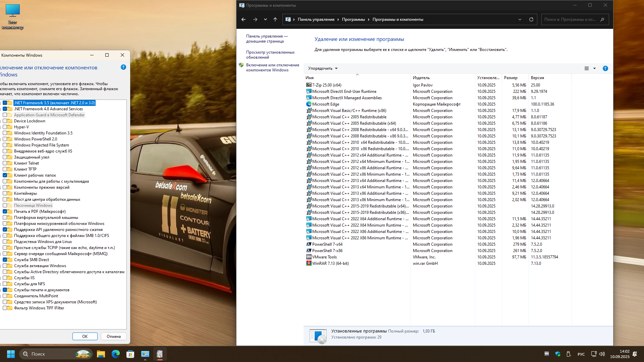Expand the chevron after Панель управления breadcrumb
The height and width of the screenshot is (362, 644).
[x=338, y=19]
